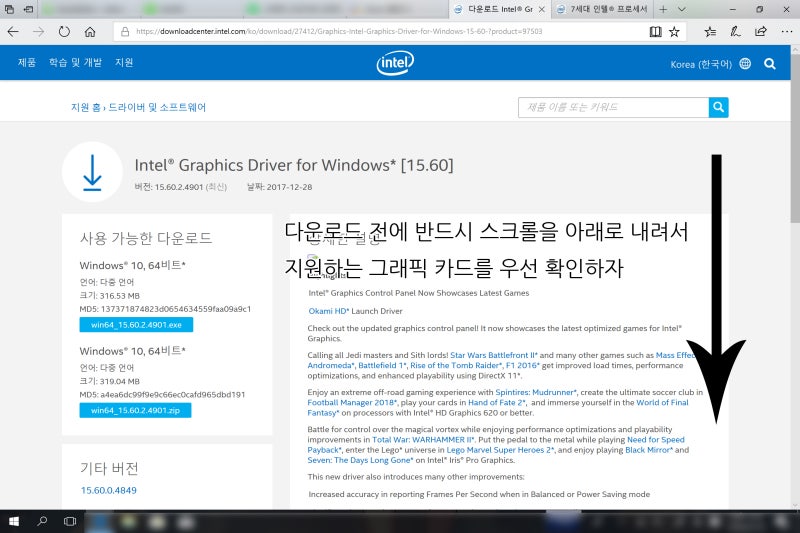Viewport: 800px width, 533px height.
Task: Open the browser more options menu
Action: click(x=786, y=32)
